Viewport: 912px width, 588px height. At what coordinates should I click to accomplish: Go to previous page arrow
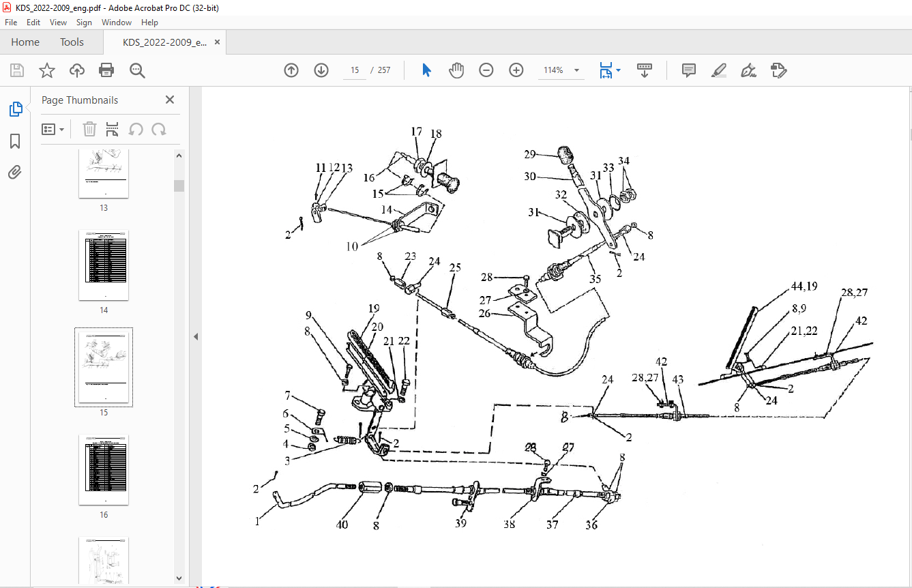tap(291, 70)
